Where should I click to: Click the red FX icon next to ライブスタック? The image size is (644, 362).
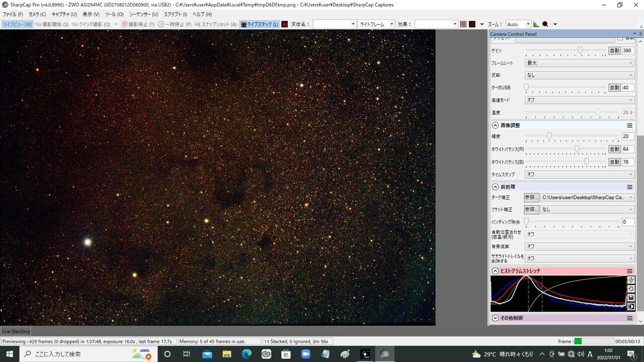[x=284, y=24]
